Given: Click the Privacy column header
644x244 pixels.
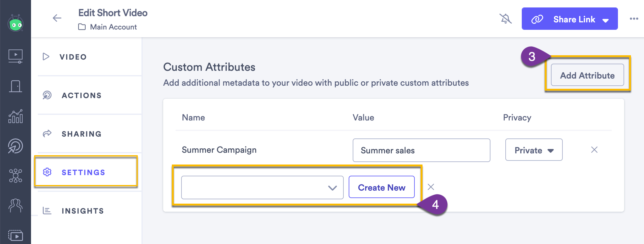Looking at the screenshot, I should click(517, 118).
